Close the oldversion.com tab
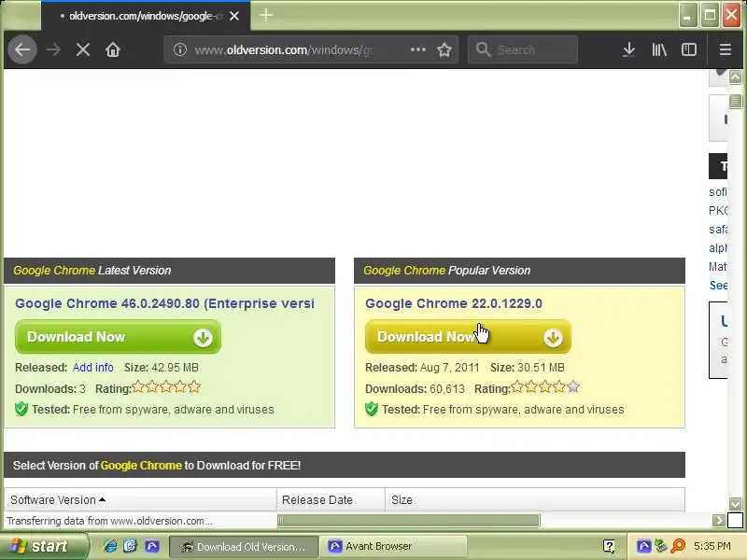The width and height of the screenshot is (747, 560). point(234,16)
